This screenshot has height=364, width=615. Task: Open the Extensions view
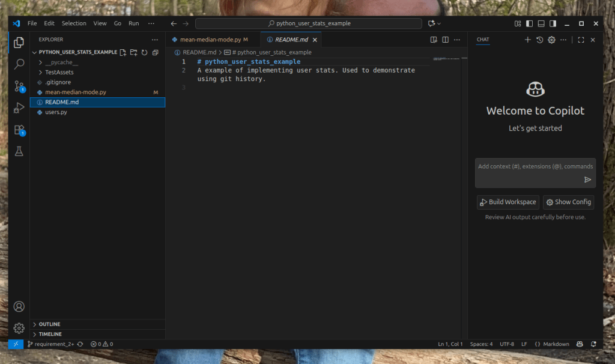(x=19, y=130)
